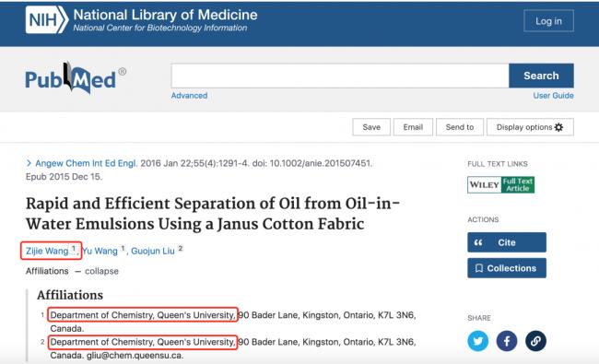Copy permalink via link icon

535,341
